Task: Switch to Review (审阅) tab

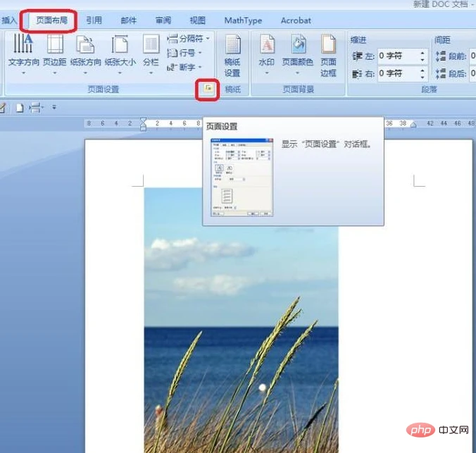Action: click(163, 20)
